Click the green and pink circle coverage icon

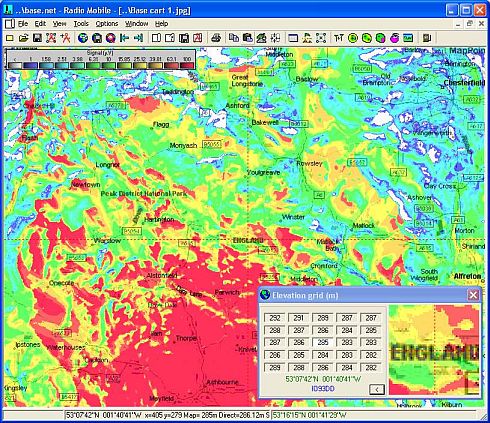coord(380,38)
